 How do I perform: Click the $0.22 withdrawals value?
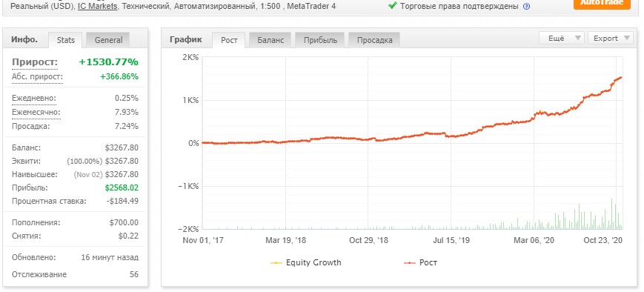pyautogui.click(x=128, y=236)
